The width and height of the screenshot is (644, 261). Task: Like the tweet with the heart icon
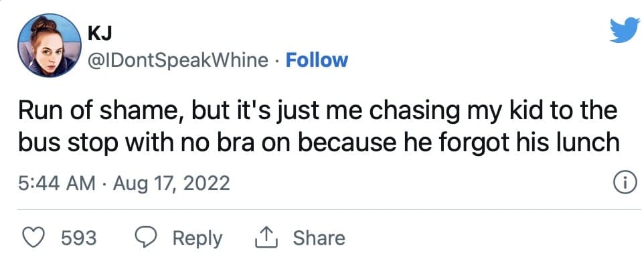(32, 238)
